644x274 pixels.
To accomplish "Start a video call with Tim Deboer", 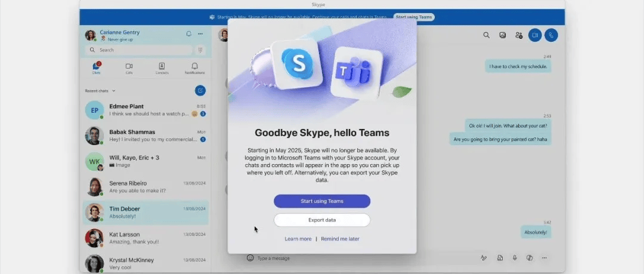I will click(535, 35).
